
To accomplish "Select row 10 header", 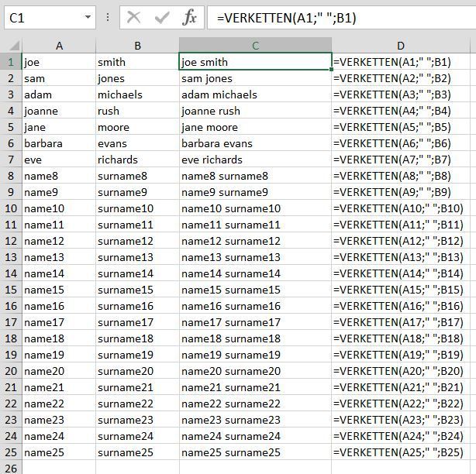I will point(11,208).
